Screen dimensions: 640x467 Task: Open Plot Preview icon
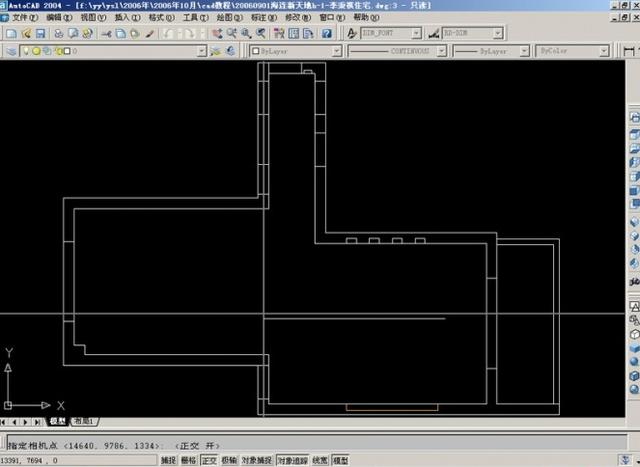(73, 33)
